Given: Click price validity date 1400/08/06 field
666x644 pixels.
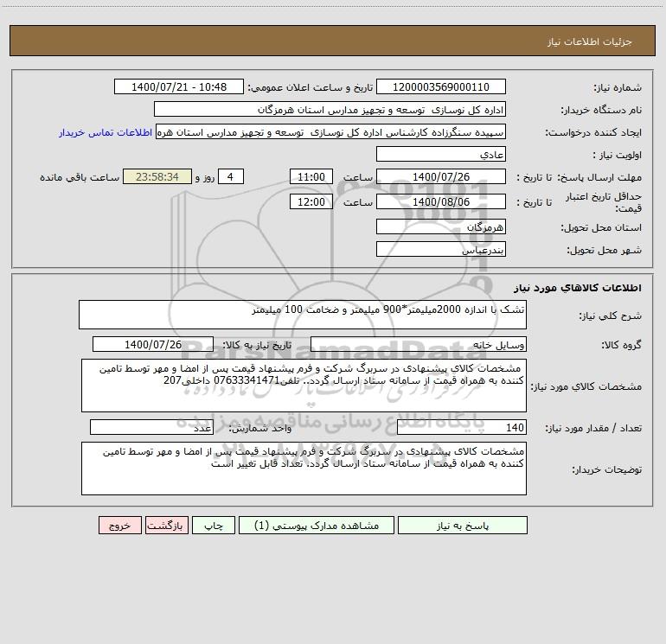Looking at the screenshot, I should tap(441, 201).
